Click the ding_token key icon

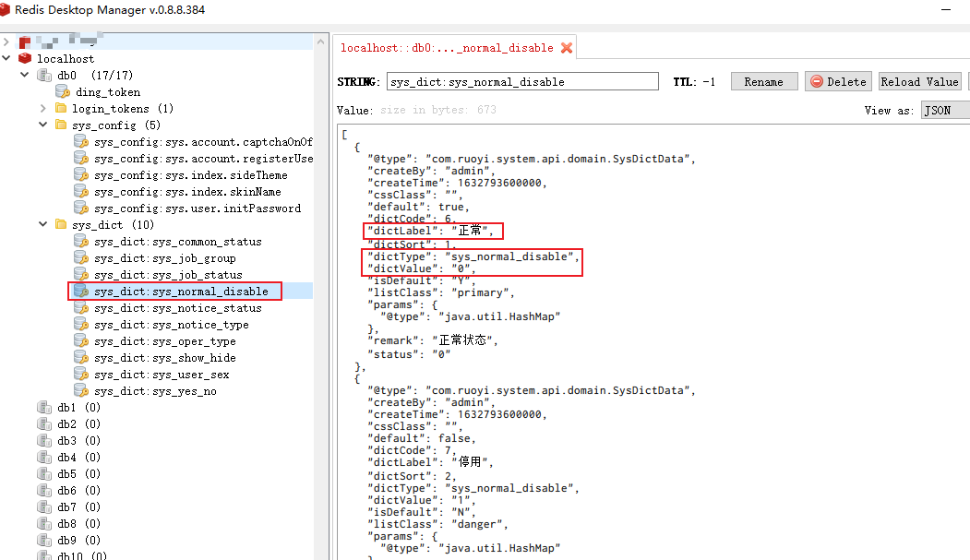pyautogui.click(x=63, y=91)
